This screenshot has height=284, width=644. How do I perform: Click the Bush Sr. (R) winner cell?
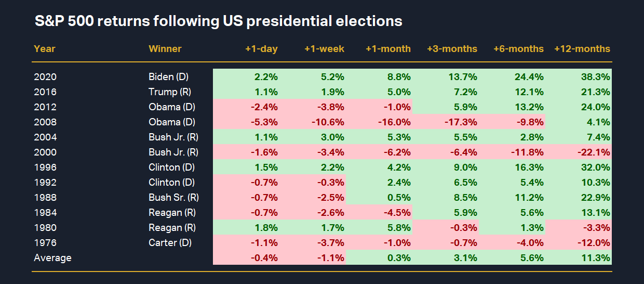point(173,198)
